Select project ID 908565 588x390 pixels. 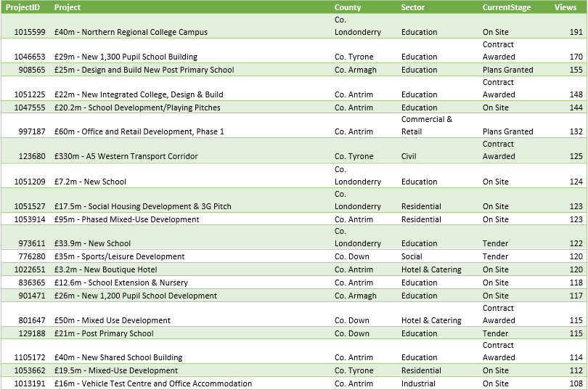32,70
